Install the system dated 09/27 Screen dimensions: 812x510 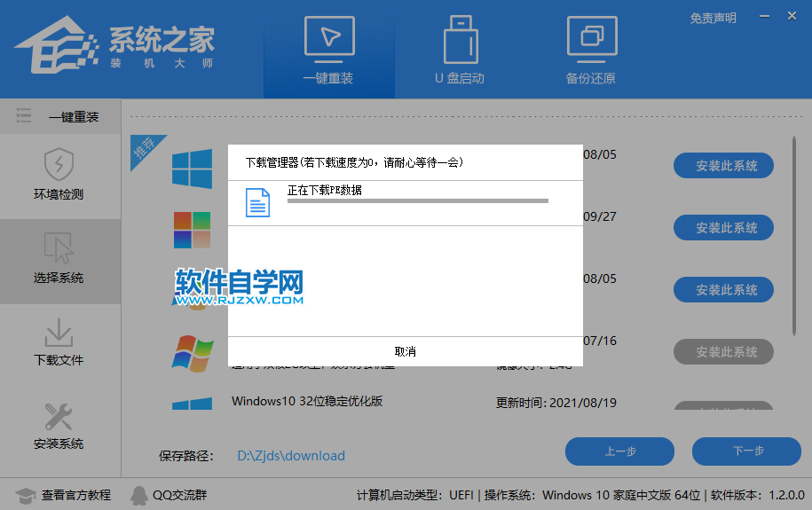click(x=723, y=228)
